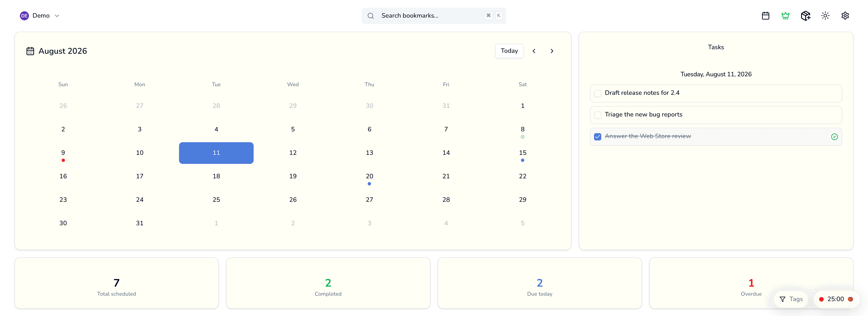The width and height of the screenshot is (868, 316).
Task: Click the Wed column header
Action: (x=293, y=84)
